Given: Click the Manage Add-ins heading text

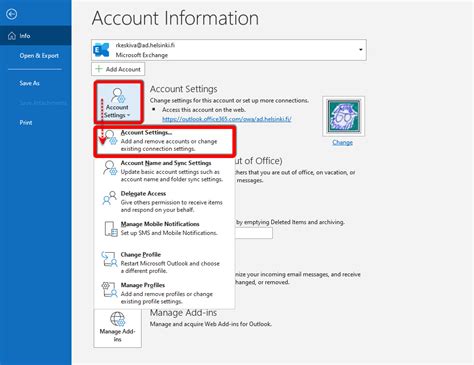Looking at the screenshot, I should (x=183, y=313).
